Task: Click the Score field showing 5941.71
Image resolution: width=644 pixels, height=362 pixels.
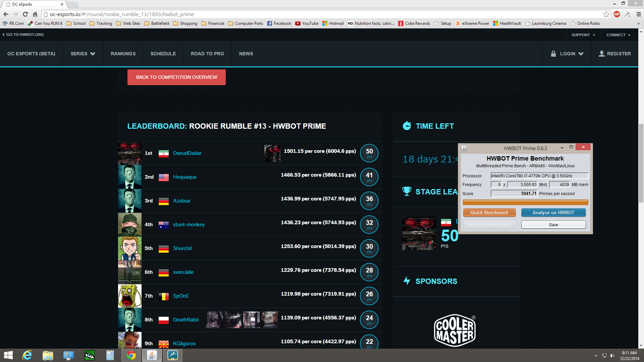Action: pyautogui.click(x=514, y=193)
